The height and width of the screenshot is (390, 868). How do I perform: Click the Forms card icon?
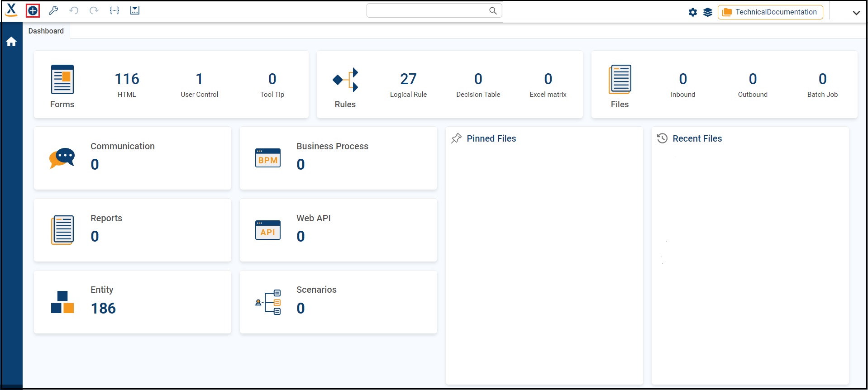point(62,80)
